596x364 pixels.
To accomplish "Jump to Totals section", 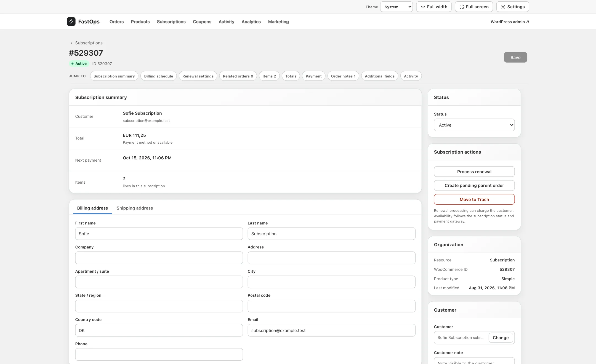I will tap(291, 76).
